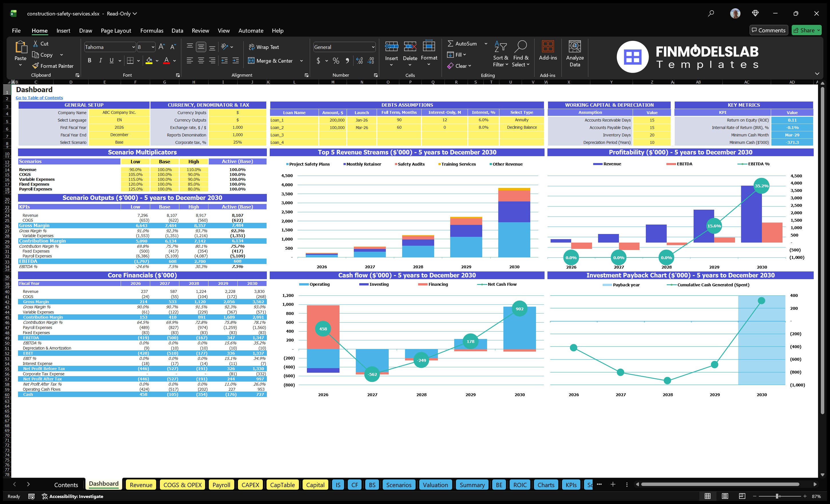Click the Go to Table of Contents link
The image size is (830, 504).
(x=39, y=98)
